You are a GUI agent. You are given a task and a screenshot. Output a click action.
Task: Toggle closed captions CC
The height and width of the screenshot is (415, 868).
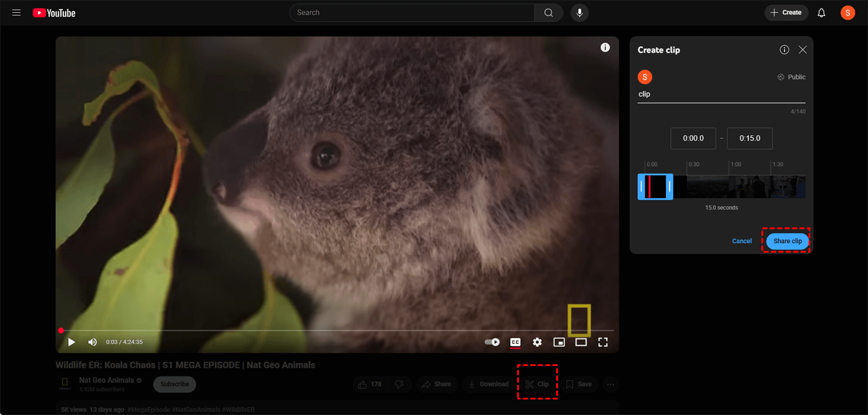pos(515,342)
